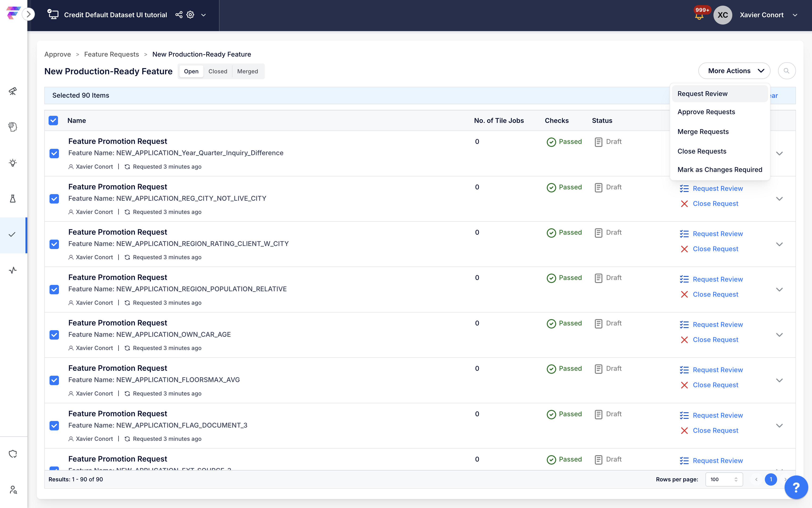This screenshot has width=812, height=508.
Task: Open the settings gear next to catalog name
Action: [191, 15]
